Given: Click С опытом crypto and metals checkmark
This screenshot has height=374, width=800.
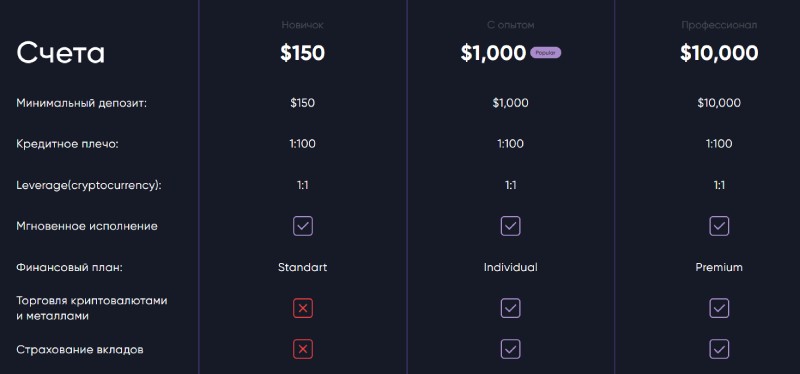Looking at the screenshot, I should pyautogui.click(x=510, y=308).
